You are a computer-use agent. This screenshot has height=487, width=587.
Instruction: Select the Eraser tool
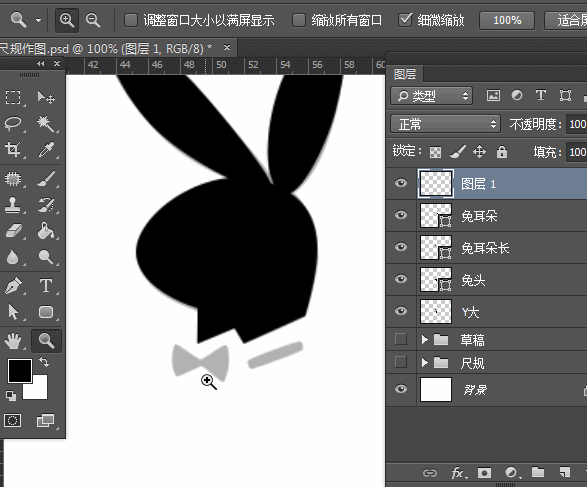[x=13, y=231]
